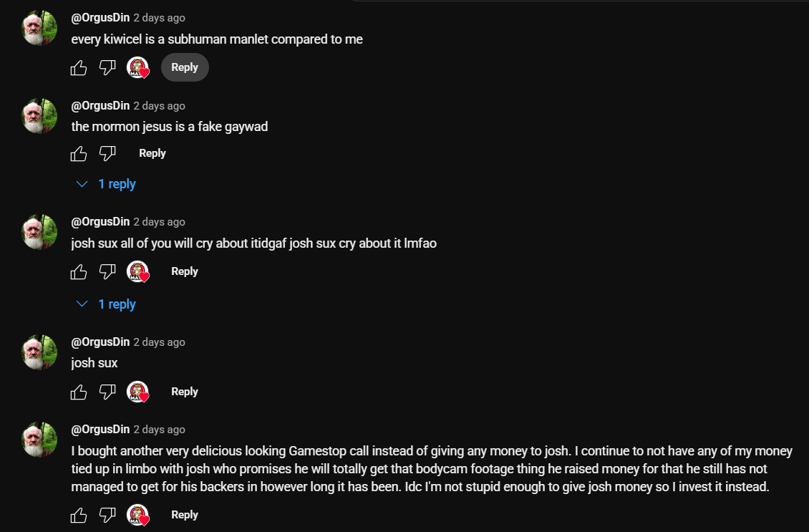Dislike the 'mormon jesus' comment
The image size is (809, 532).
coord(107,153)
